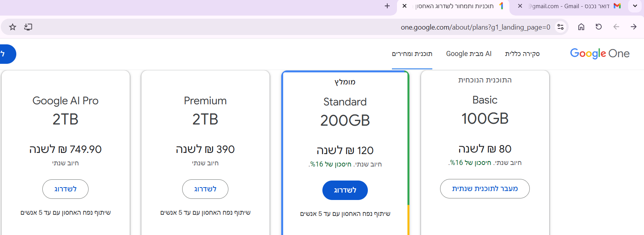Upgrade to the Standard 200GB plan

345,190
